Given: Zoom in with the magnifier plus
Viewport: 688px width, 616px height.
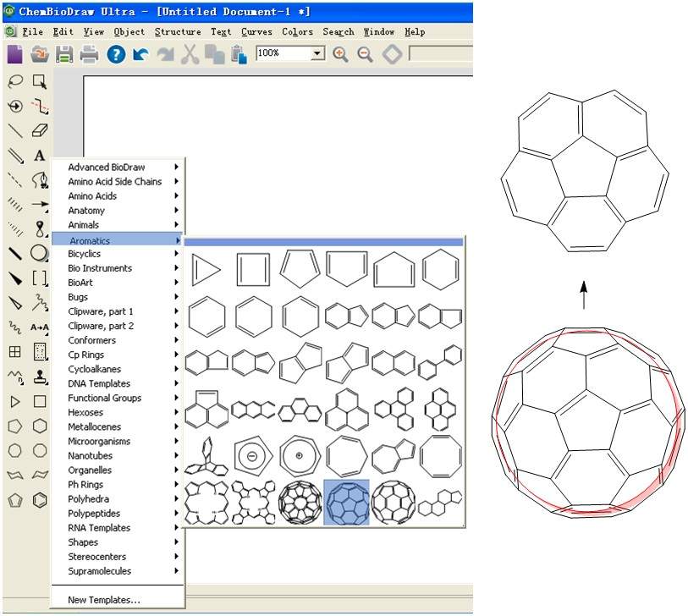Looking at the screenshot, I should pyautogui.click(x=340, y=54).
